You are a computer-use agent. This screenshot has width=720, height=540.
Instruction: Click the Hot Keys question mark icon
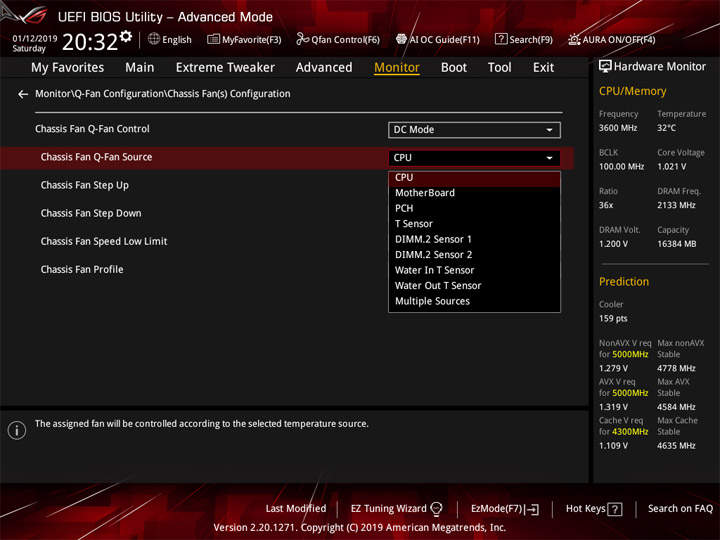click(x=615, y=509)
